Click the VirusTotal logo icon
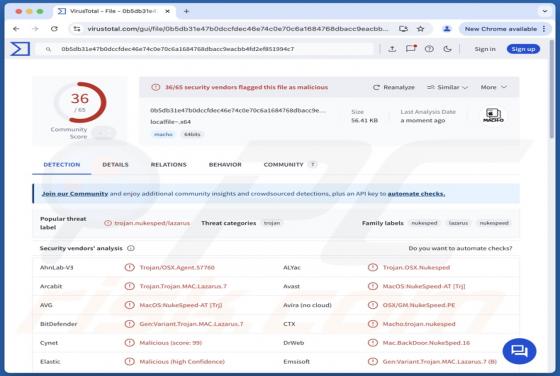The image size is (560, 376). pos(20,49)
